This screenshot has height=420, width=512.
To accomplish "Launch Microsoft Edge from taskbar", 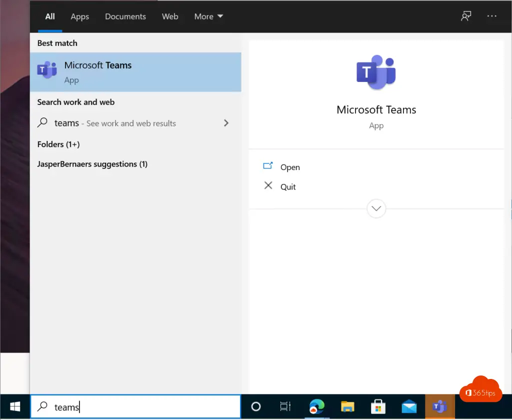I will tap(315, 407).
